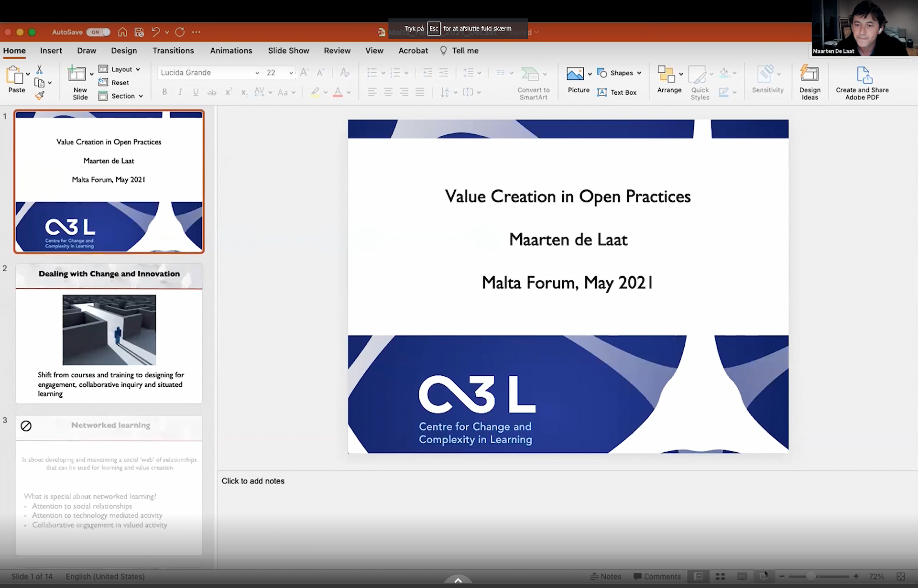The image size is (918, 588).
Task: Adjust the zoom slider in status bar
Action: (x=811, y=577)
